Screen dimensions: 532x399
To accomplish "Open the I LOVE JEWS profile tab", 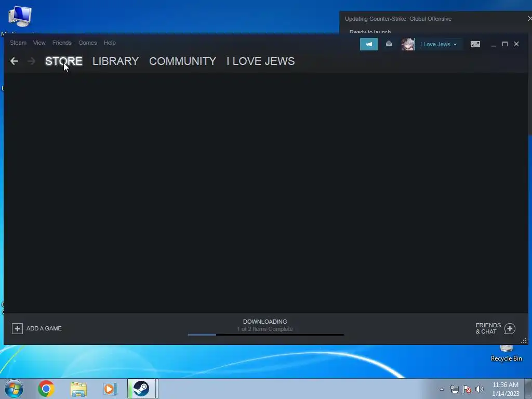I will coord(261,61).
